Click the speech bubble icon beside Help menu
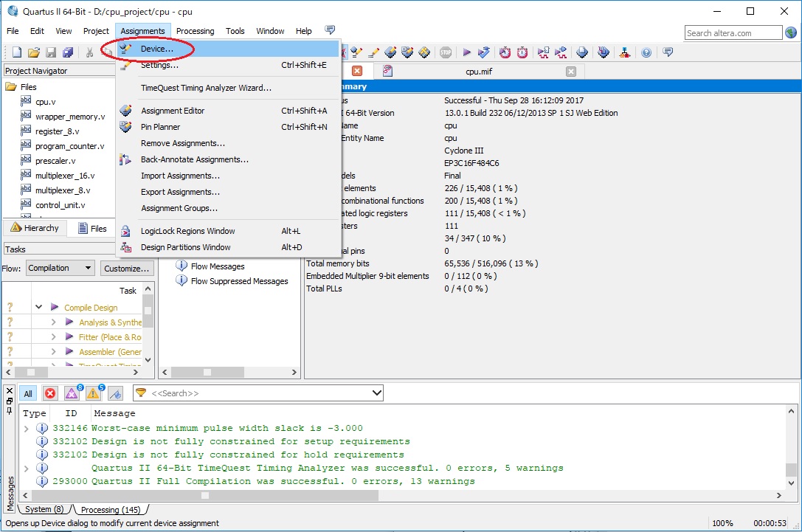 330,30
